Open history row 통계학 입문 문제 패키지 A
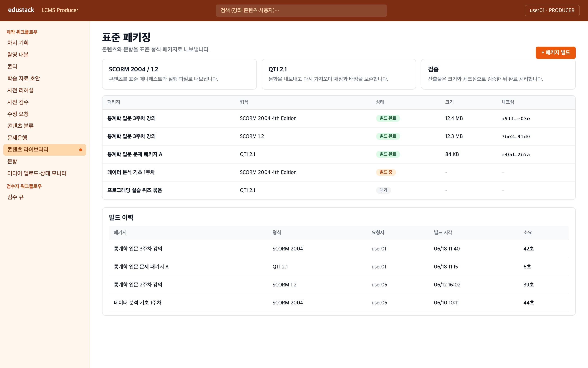This screenshot has height=368, width=588. [339, 267]
